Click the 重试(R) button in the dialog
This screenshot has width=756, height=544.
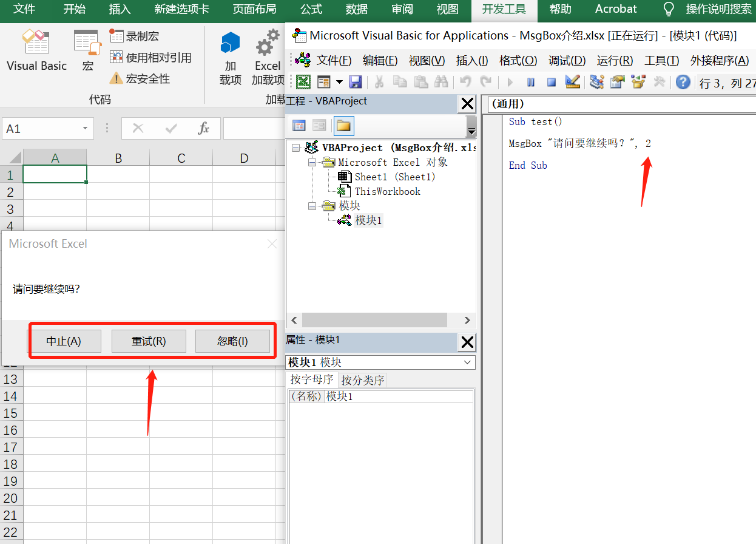[x=149, y=341]
